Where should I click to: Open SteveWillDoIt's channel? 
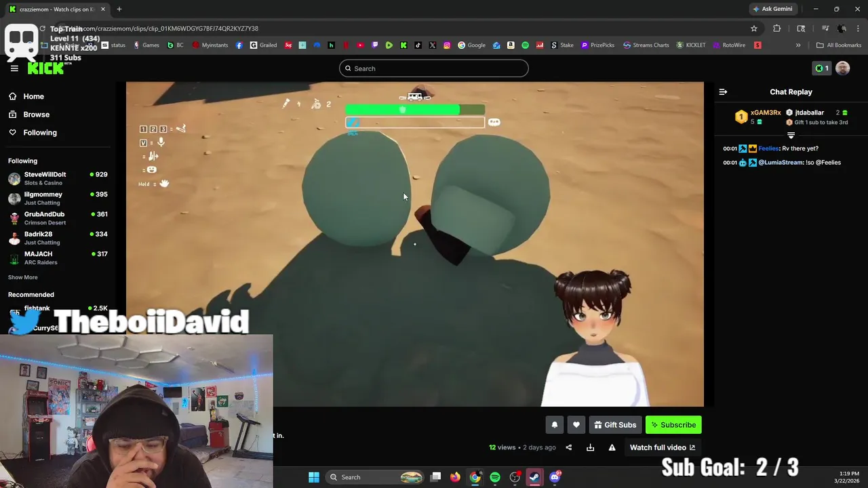point(58,178)
